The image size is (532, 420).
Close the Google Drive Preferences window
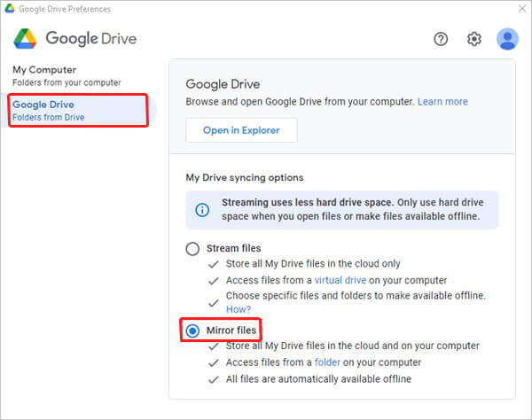pos(522,9)
